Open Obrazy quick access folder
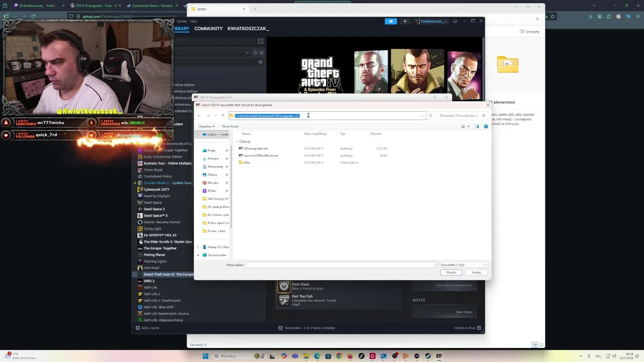 click(212, 174)
